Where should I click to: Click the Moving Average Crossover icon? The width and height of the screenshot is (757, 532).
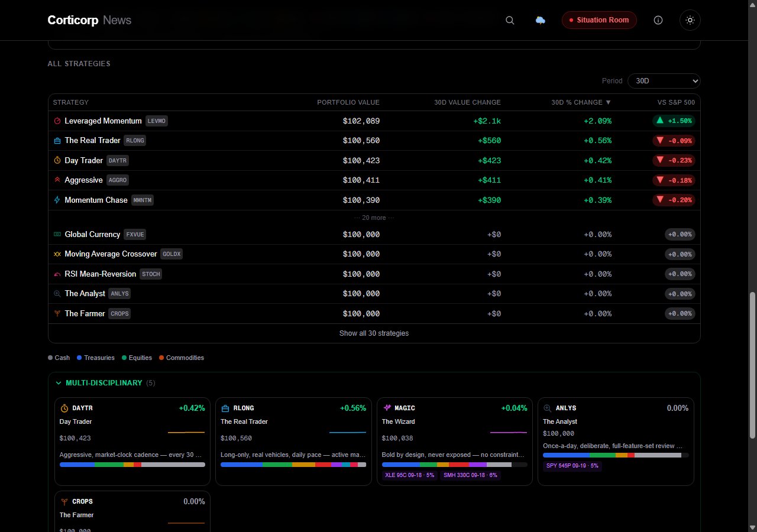tap(57, 254)
